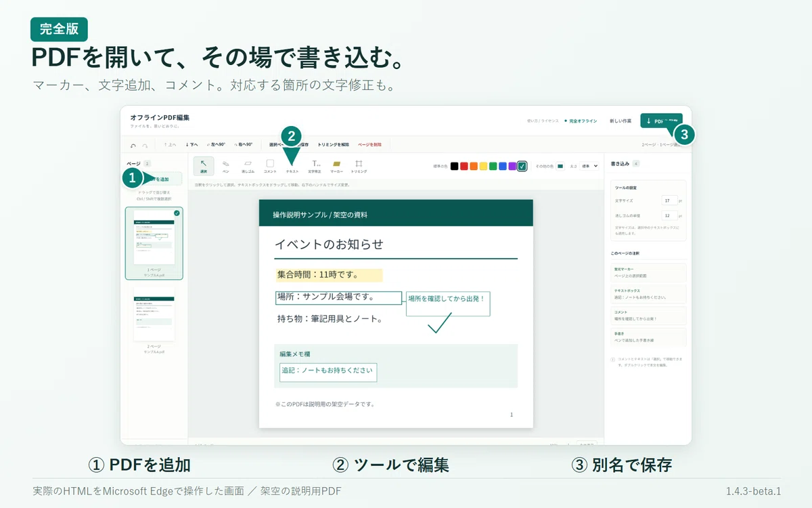This screenshot has height=508, width=812.
Task: Select the マーカー highlighter tool
Action: point(337,166)
